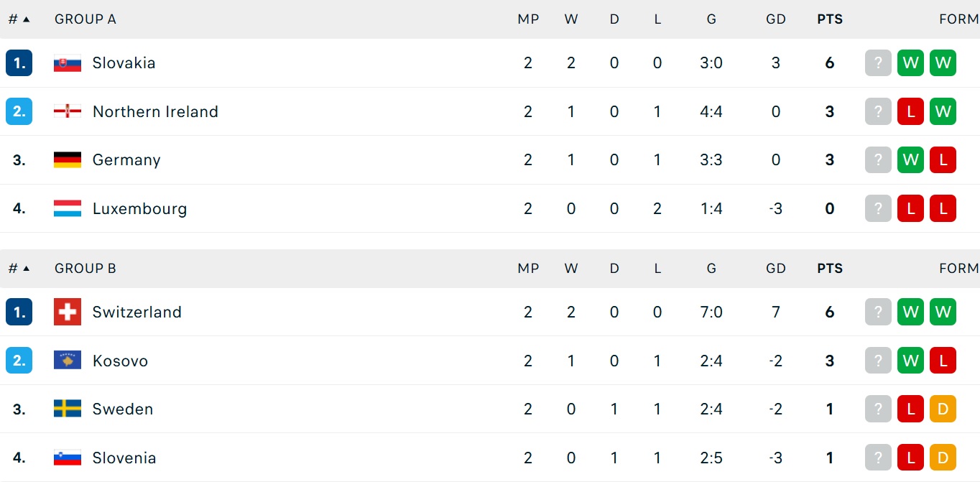Click the Switzerland flag icon
Image resolution: width=980 pixels, height=482 pixels.
68,312
